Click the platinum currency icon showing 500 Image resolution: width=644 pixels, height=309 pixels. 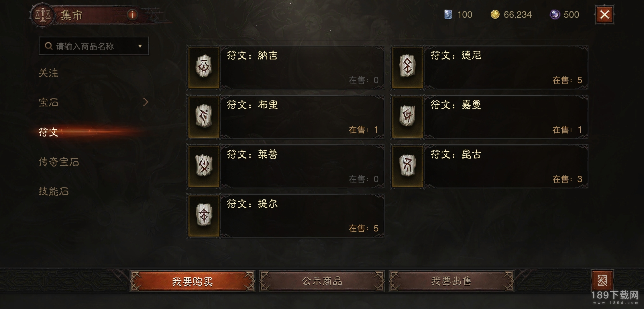pos(555,14)
